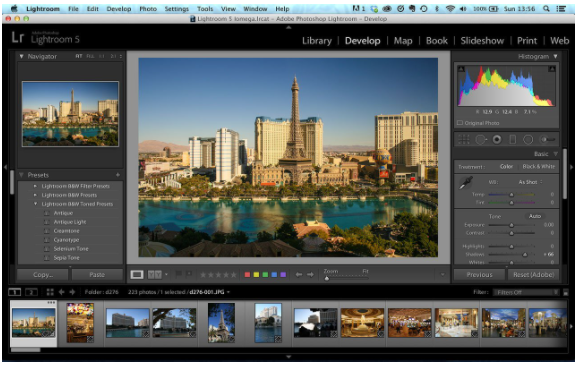
Task: Collapse the Navigator panel
Action: pos(21,56)
